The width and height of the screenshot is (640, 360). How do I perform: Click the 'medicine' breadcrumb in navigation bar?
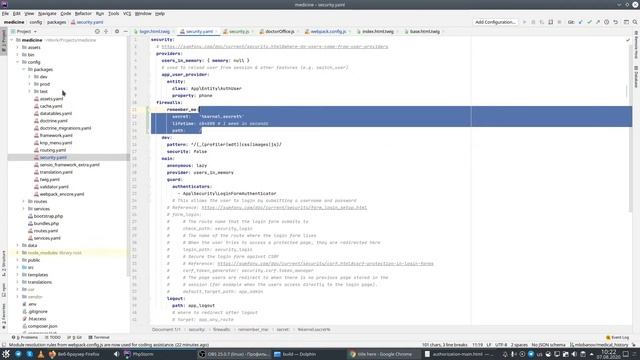click(x=14, y=22)
